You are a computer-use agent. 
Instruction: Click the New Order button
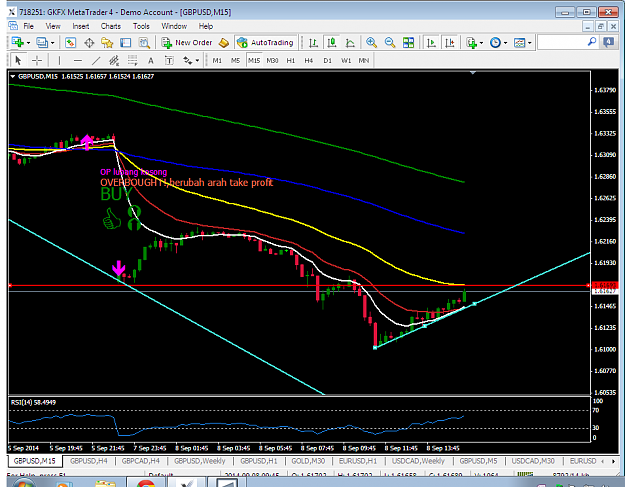pos(187,43)
